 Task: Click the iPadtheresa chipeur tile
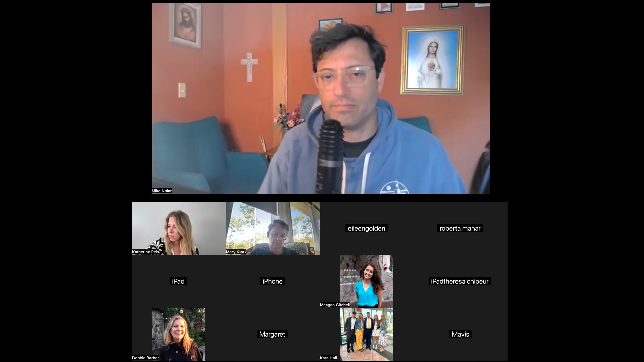(460, 281)
